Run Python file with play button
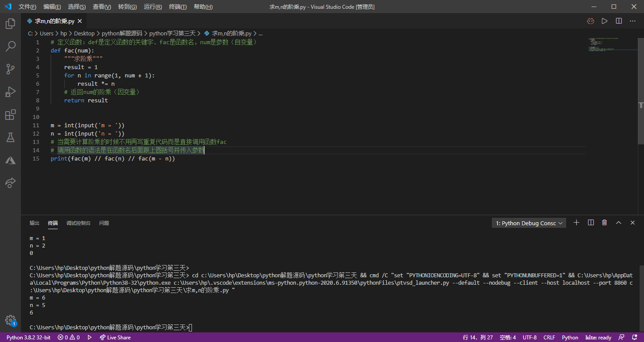 605,21
